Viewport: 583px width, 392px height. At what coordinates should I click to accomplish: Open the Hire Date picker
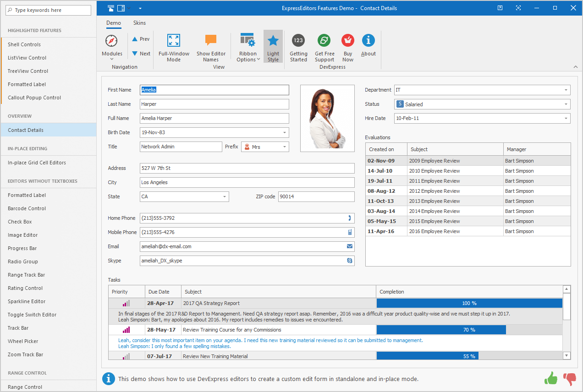click(x=565, y=118)
